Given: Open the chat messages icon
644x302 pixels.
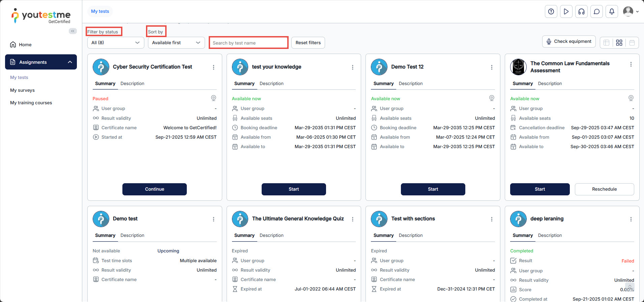Looking at the screenshot, I should point(596,11).
